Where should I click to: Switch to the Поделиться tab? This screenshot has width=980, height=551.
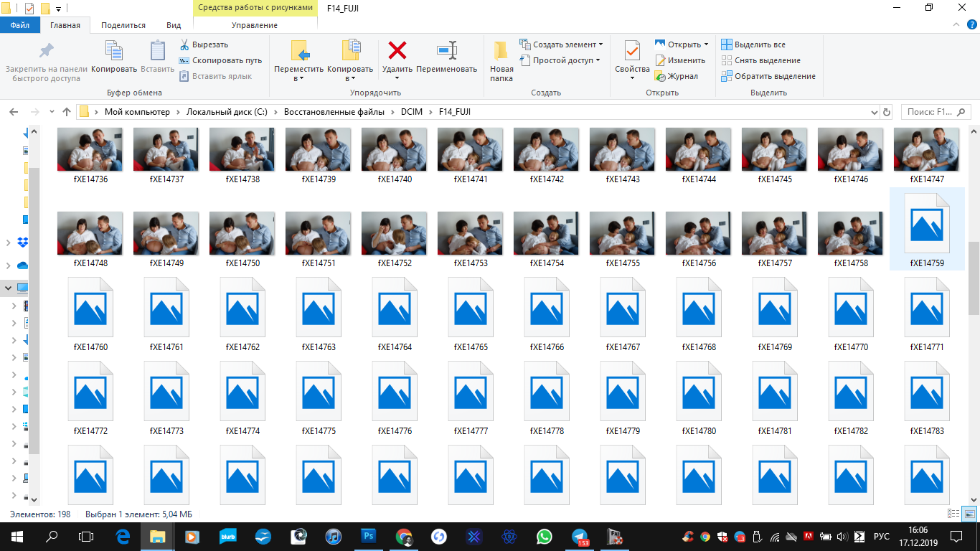pyautogui.click(x=123, y=25)
